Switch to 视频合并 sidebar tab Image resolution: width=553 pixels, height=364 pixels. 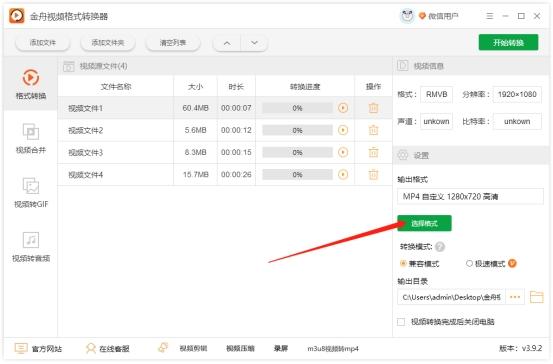point(31,138)
